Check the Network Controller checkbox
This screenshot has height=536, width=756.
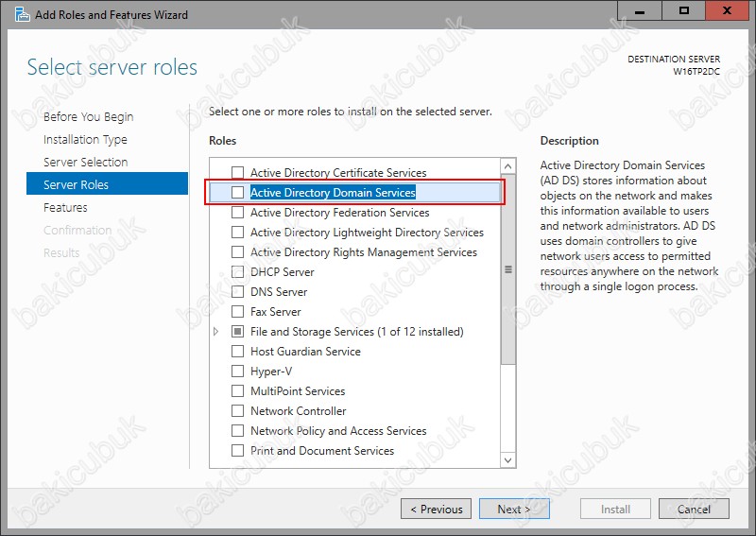pyautogui.click(x=238, y=410)
